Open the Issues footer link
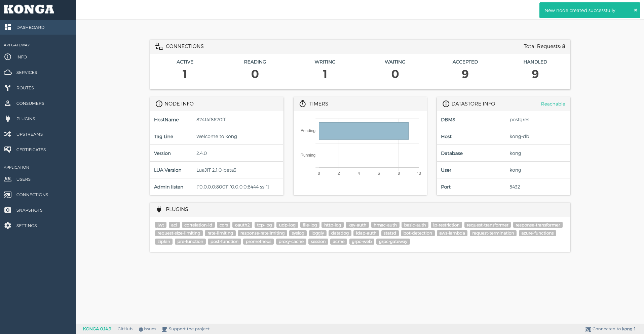This screenshot has height=334, width=644. click(x=147, y=329)
